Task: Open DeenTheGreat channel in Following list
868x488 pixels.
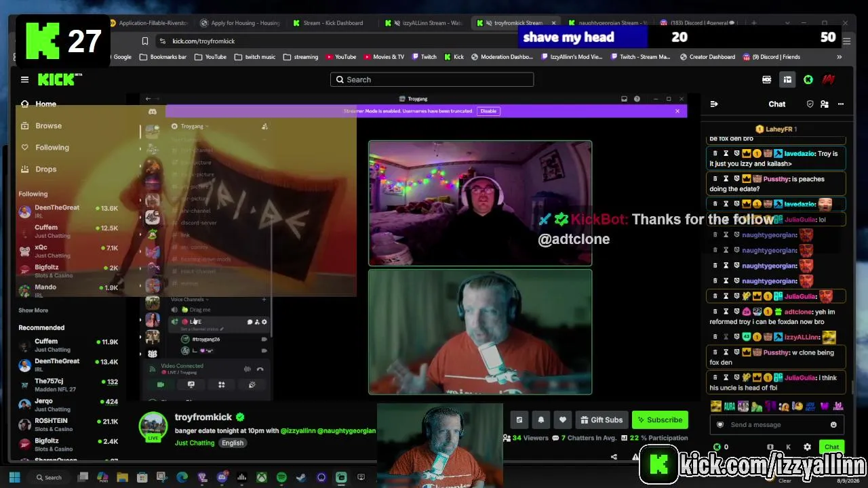Action: [x=68, y=211]
